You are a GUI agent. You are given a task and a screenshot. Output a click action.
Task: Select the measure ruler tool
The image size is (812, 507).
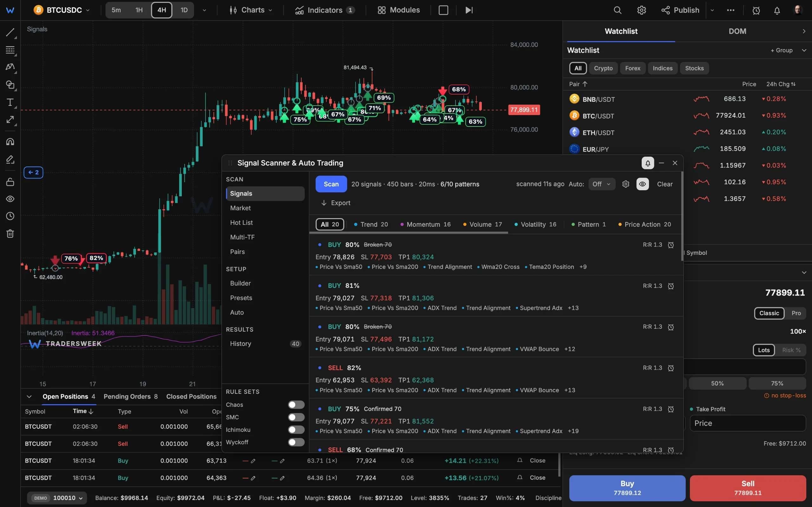pyautogui.click(x=10, y=120)
